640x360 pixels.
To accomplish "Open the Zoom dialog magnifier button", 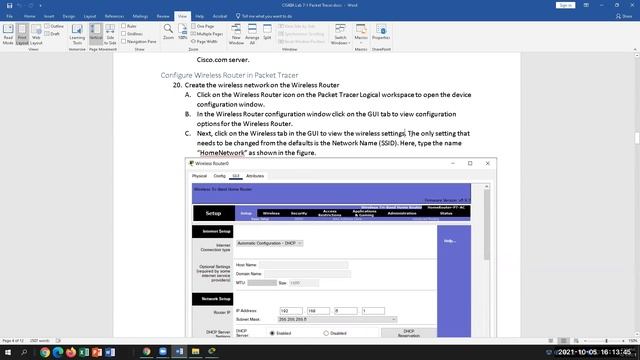I will pyautogui.click(x=168, y=32).
